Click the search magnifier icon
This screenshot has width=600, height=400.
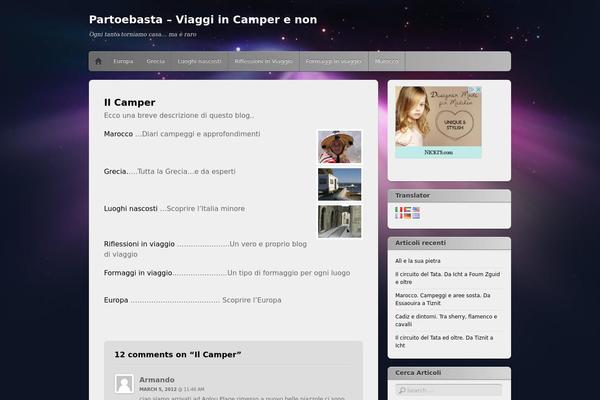[402, 390]
